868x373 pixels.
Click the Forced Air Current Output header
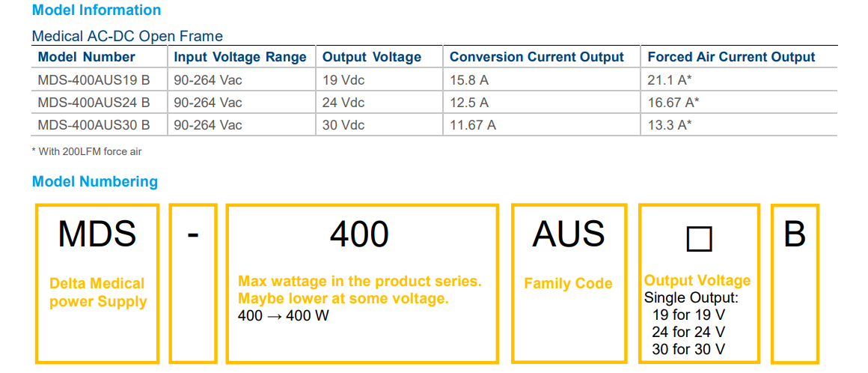731,57
